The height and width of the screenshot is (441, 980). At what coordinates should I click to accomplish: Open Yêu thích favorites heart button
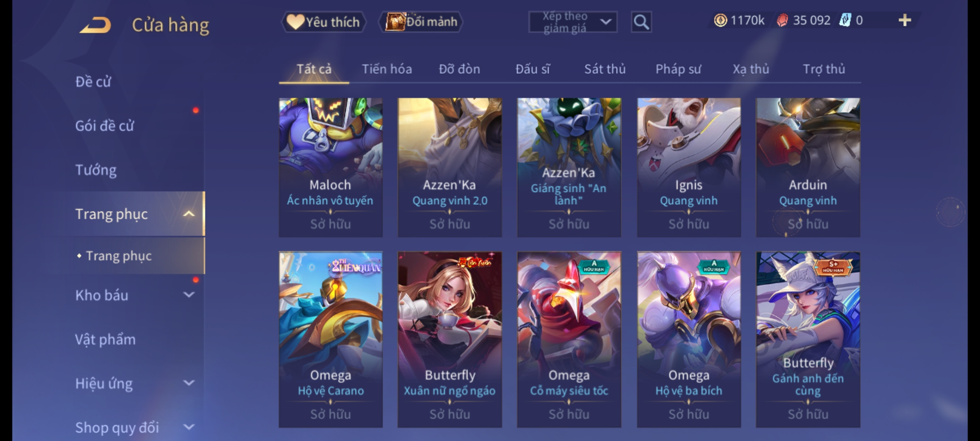pos(323,22)
